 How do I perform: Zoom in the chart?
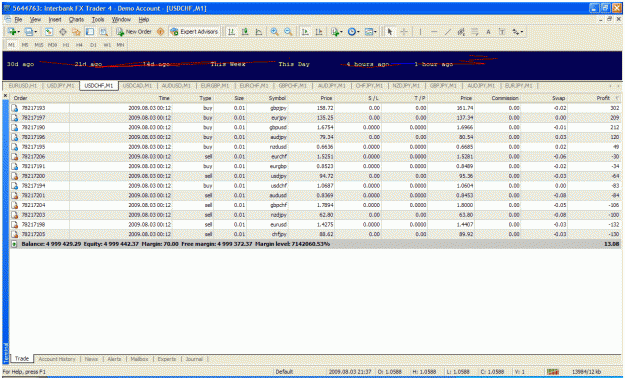(x=275, y=32)
